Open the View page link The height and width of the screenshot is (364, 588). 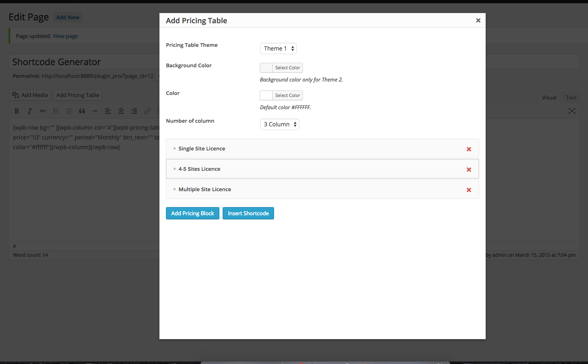point(65,36)
